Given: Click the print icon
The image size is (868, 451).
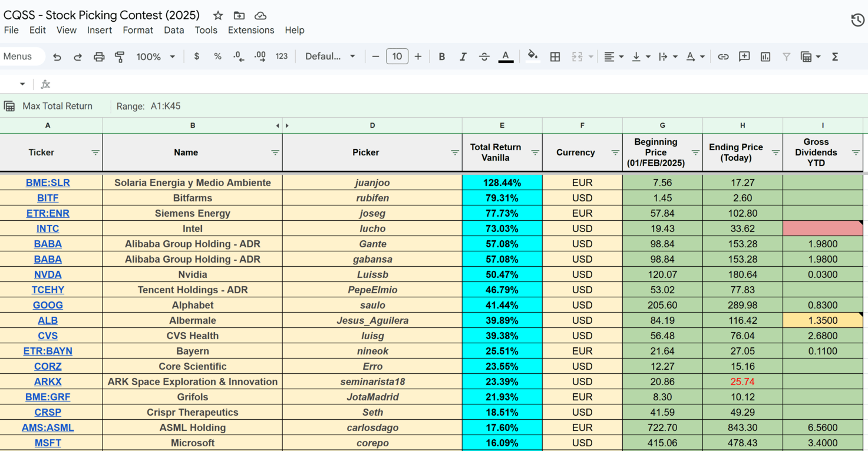Looking at the screenshot, I should [x=99, y=57].
